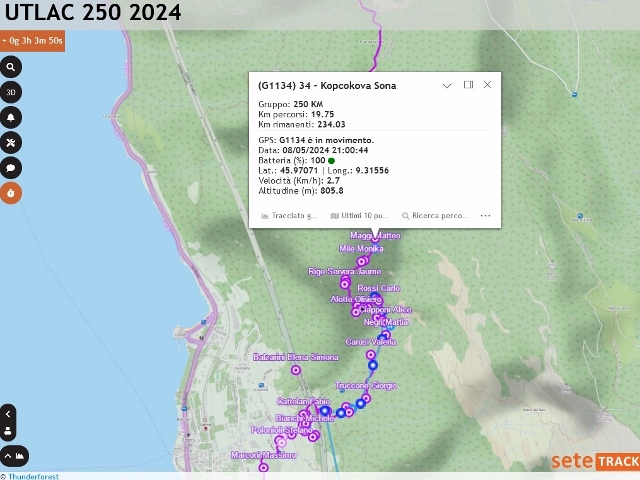Open the search tool in left sidebar
Screen dimensions: 640x480
[11, 67]
